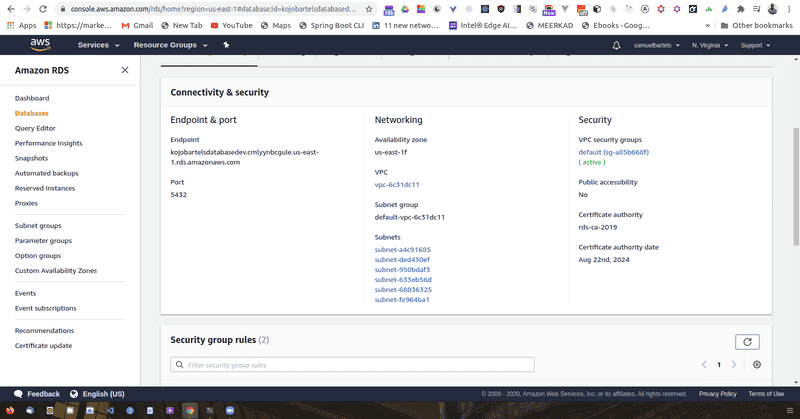Go to previous page of security rules
Viewport: 800px width, 419px height.
coord(704,364)
